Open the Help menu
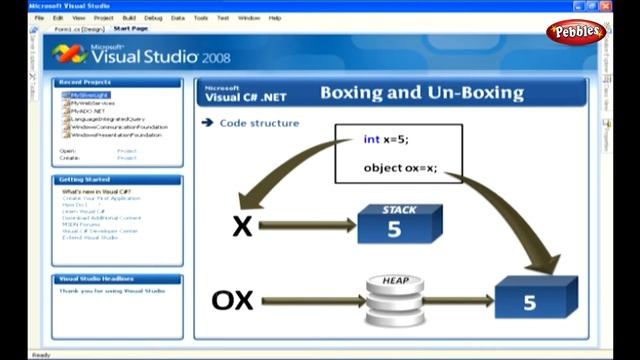640x360 pixels. point(275,18)
